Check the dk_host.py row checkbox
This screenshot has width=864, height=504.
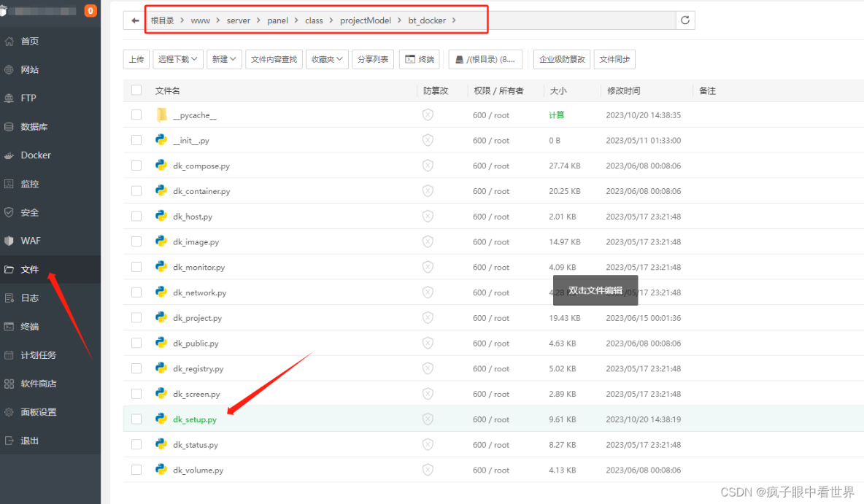(136, 216)
